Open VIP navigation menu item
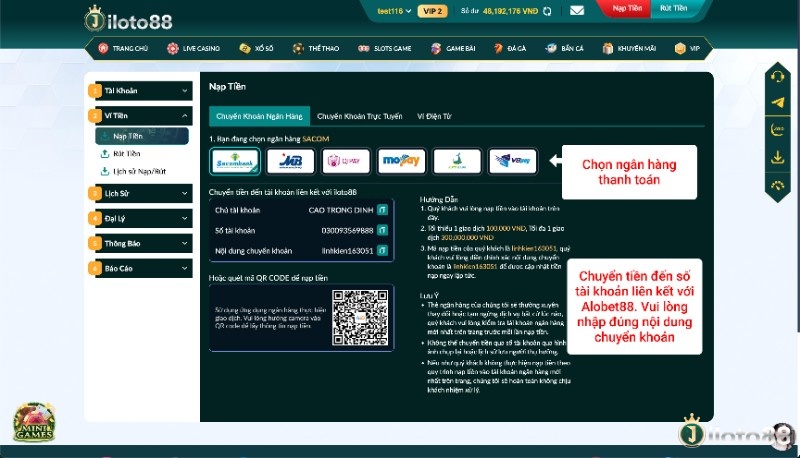Image resolution: width=800 pixels, height=458 pixels. click(687, 48)
